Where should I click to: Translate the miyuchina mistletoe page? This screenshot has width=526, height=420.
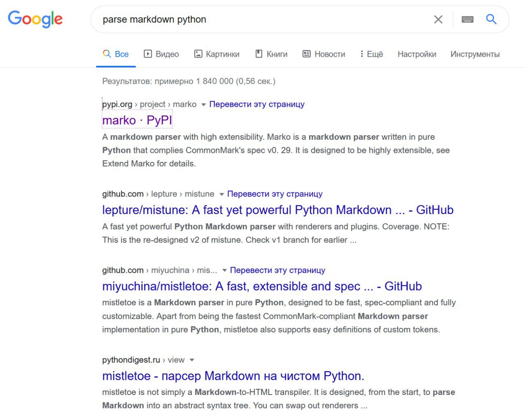[277, 270]
